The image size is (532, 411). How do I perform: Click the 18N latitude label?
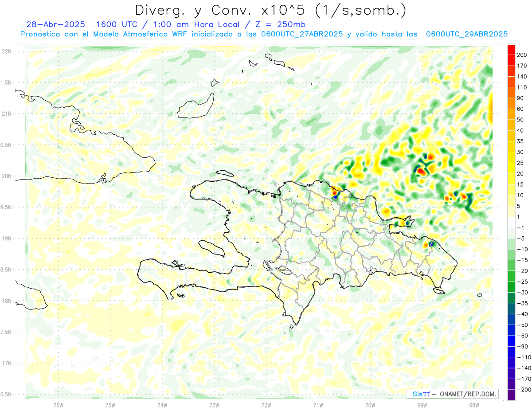click(6, 301)
